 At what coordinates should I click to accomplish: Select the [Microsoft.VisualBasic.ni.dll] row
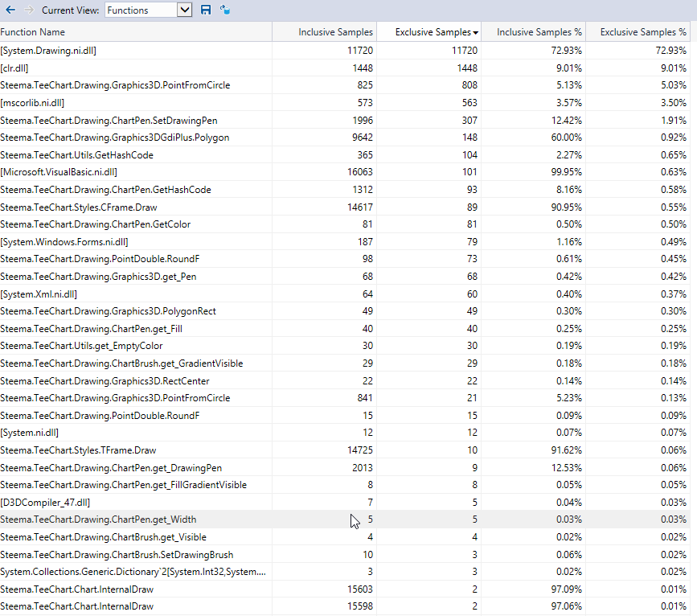(345, 172)
